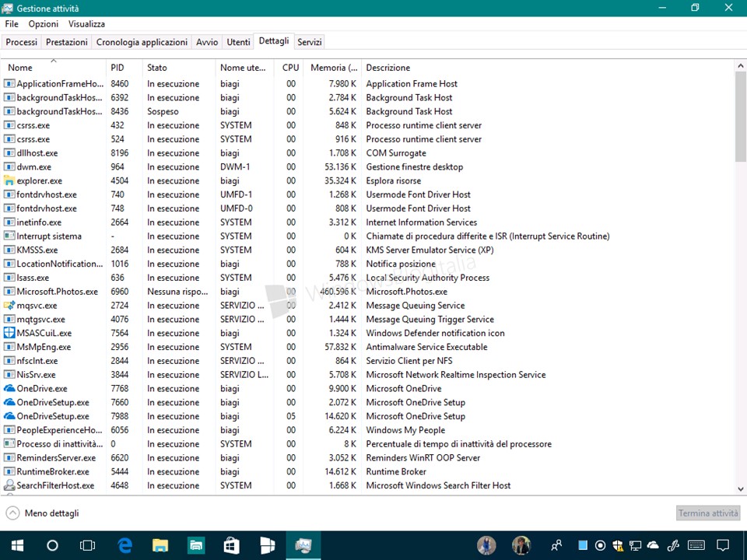The height and width of the screenshot is (560, 747).
Task: Select the PeopleExperienceHost row
Action: (367, 430)
